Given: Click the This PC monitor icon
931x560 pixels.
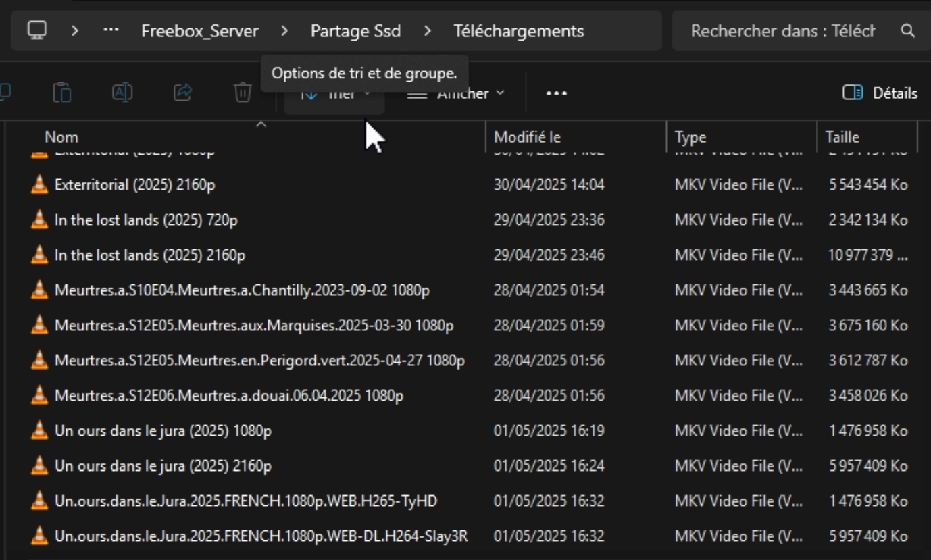Looking at the screenshot, I should [37, 31].
